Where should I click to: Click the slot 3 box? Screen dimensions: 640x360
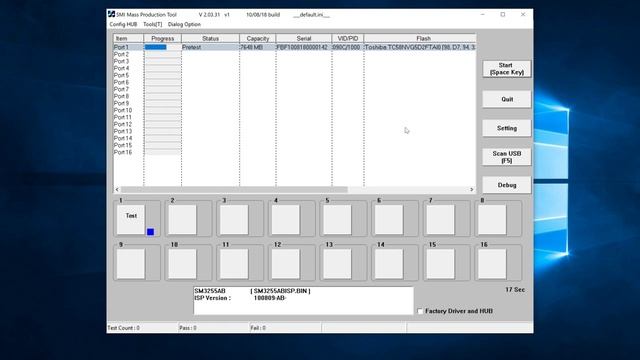click(234, 219)
